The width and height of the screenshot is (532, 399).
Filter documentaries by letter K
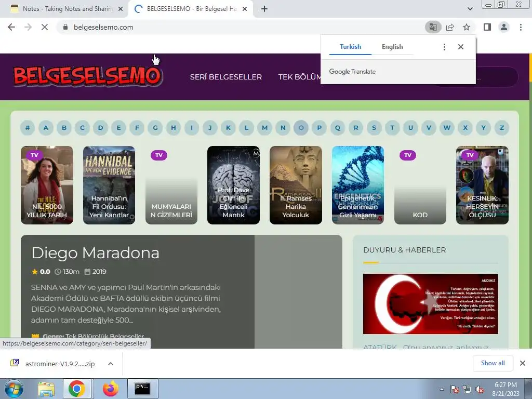pyautogui.click(x=229, y=128)
